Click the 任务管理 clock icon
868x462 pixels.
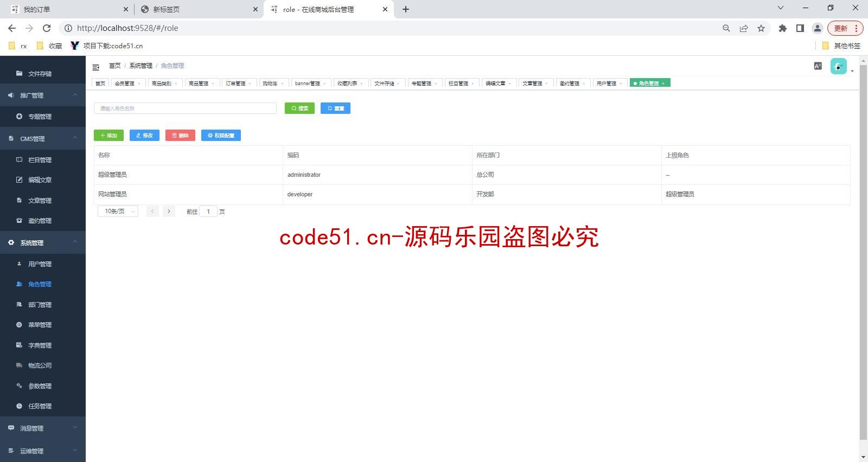[19, 406]
